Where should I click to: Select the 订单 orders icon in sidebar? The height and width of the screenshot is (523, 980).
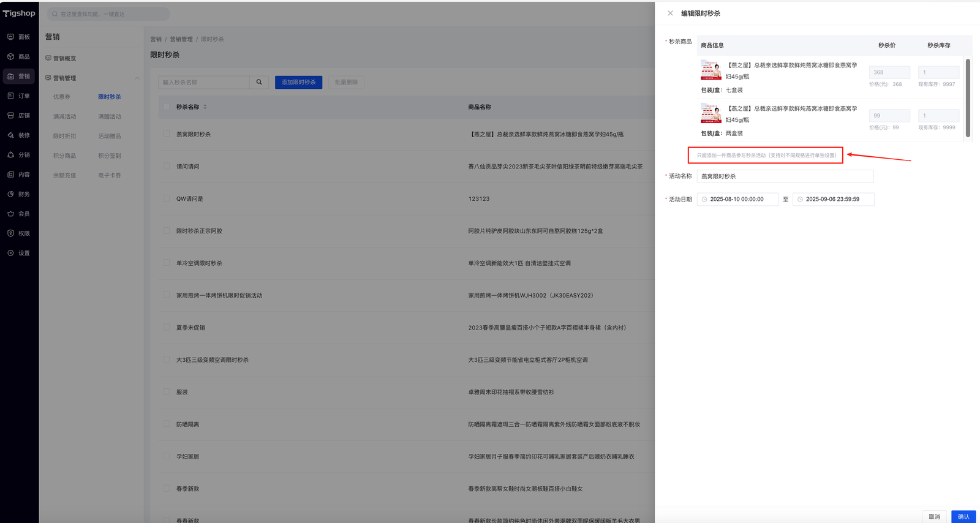click(x=11, y=96)
